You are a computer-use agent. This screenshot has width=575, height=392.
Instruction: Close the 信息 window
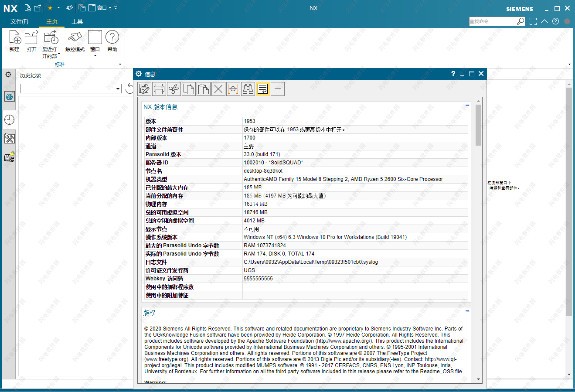481,74
